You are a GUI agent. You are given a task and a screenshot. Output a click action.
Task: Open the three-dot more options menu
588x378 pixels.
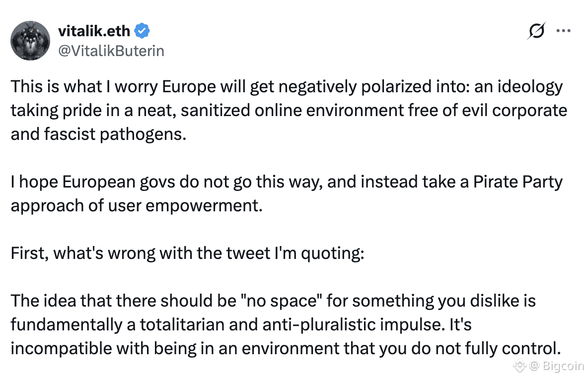(563, 31)
